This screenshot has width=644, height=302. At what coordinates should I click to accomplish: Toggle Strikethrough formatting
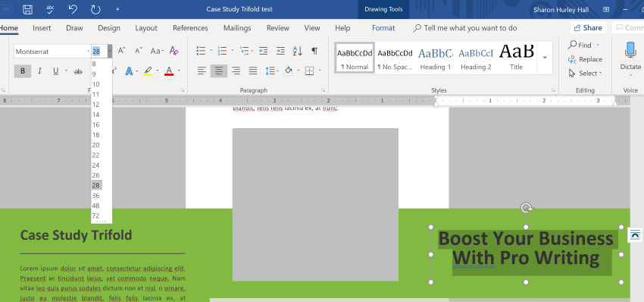point(77,71)
